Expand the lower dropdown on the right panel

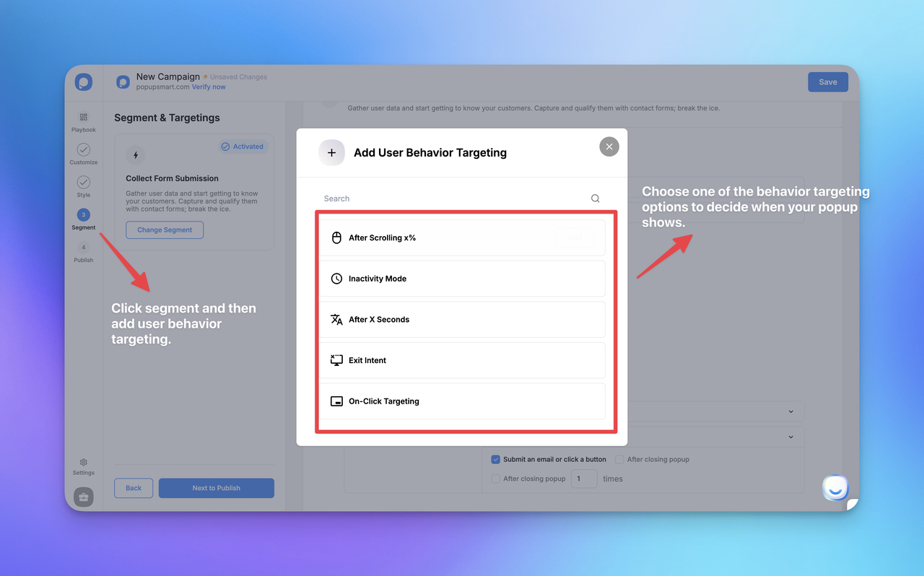792,437
